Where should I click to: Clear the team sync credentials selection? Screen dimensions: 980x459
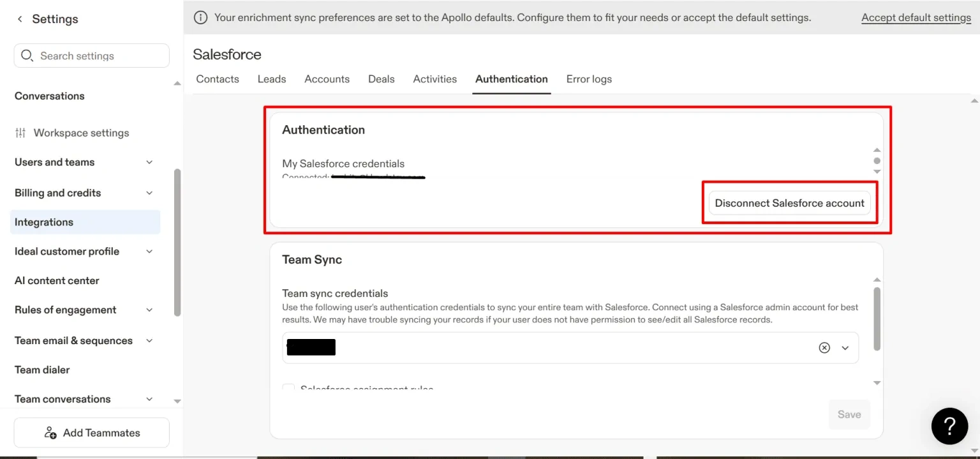(x=824, y=348)
